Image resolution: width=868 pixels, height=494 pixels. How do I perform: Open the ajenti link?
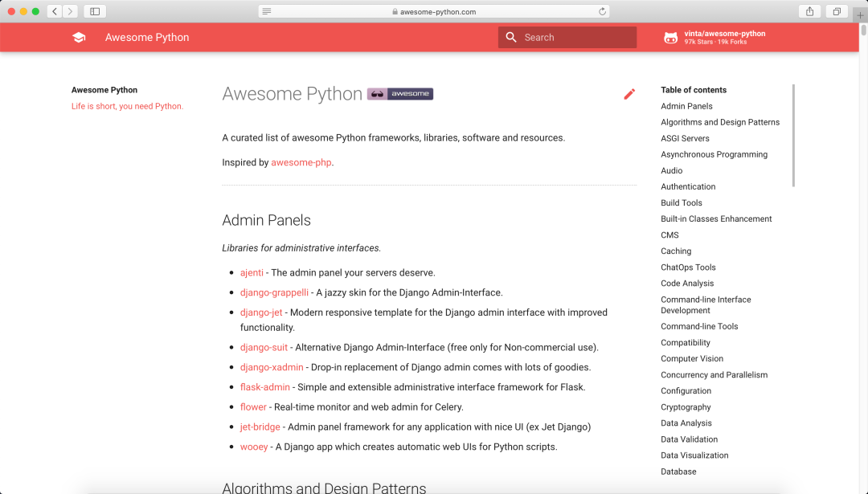(x=252, y=273)
